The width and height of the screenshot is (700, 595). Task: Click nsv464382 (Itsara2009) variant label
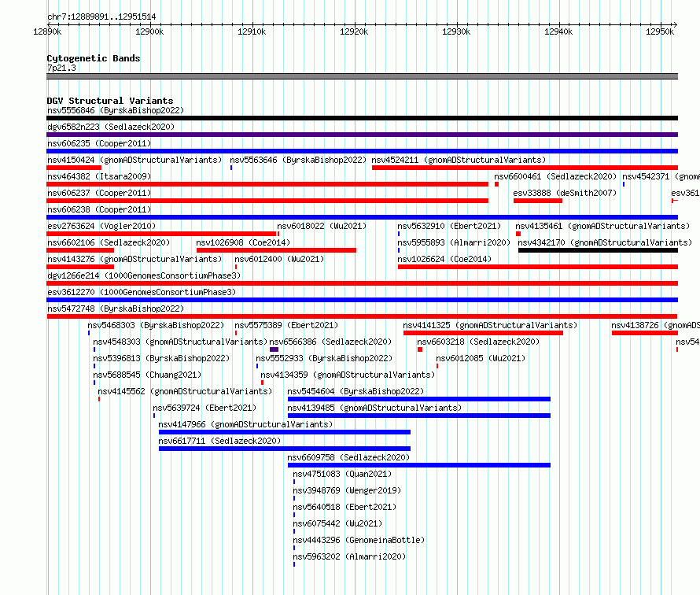pos(99,176)
